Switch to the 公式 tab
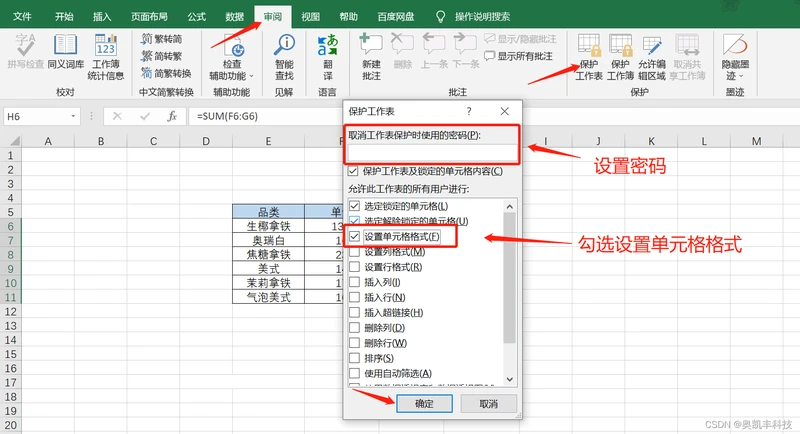Viewport: 800px width, 434px height. tap(196, 17)
